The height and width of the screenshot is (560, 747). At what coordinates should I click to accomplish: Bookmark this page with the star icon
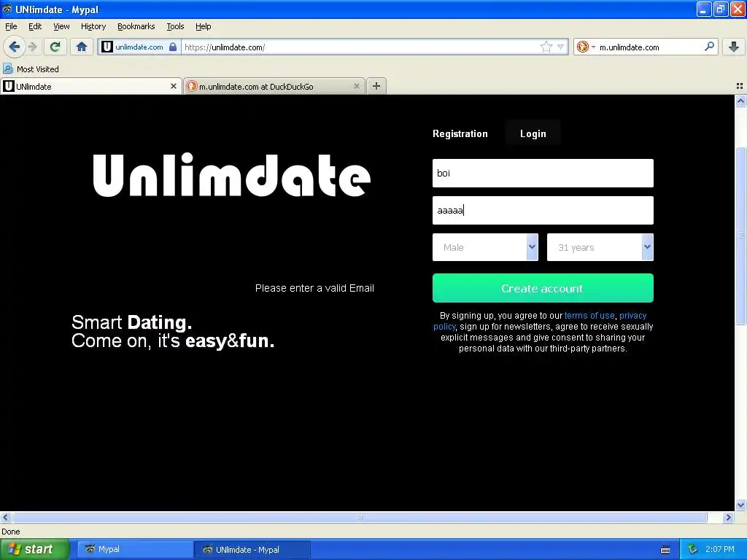tap(546, 47)
